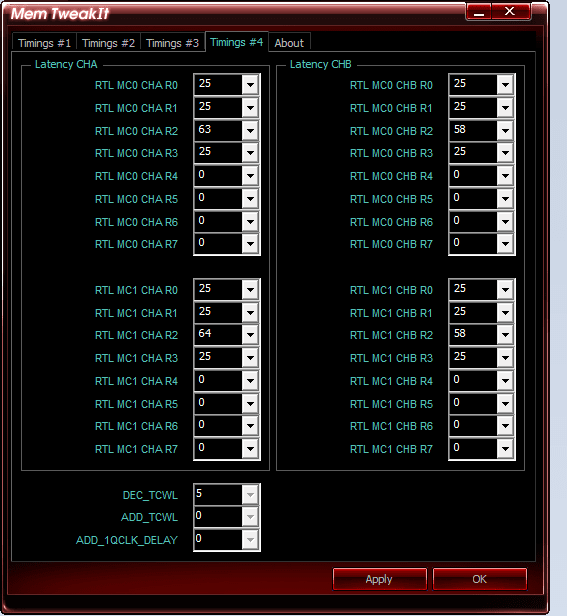Expand RTL MC1 CHB R7 dropdown
Image resolution: width=567 pixels, height=616 pixels.
tap(505, 449)
